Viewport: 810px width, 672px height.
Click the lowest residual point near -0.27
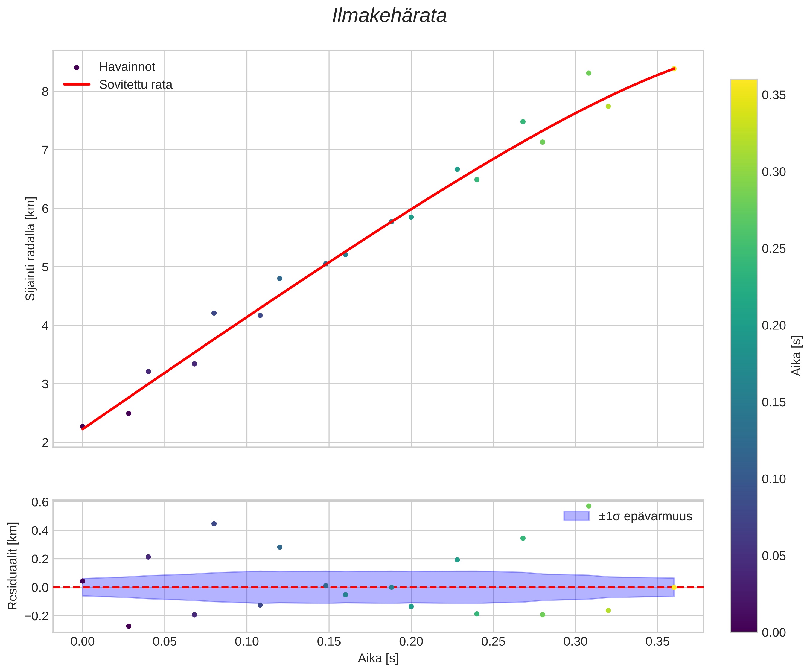point(129,626)
